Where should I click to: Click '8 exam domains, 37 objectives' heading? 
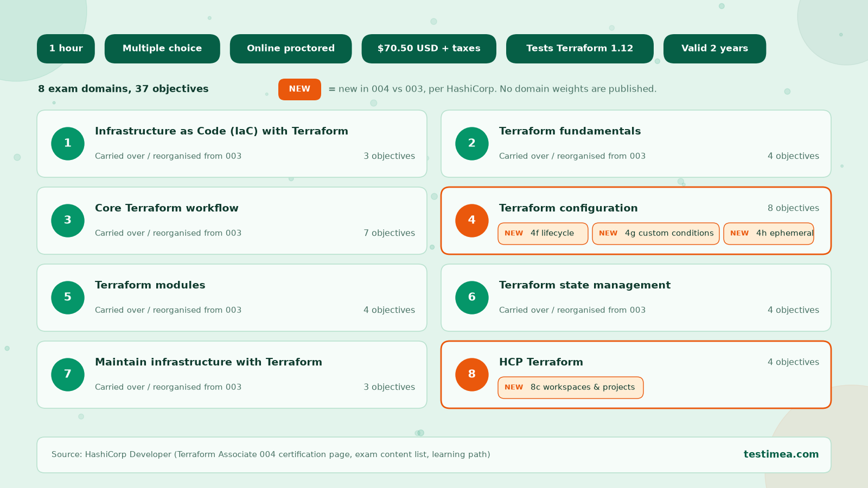pos(123,89)
